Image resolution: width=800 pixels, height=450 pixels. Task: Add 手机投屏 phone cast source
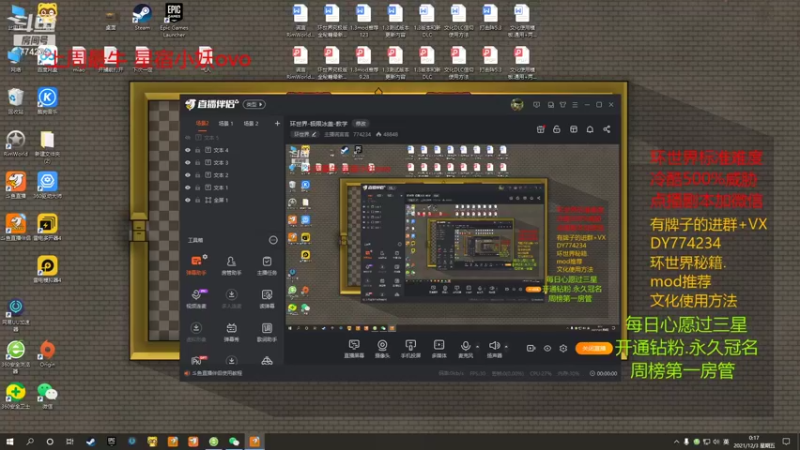click(x=410, y=348)
